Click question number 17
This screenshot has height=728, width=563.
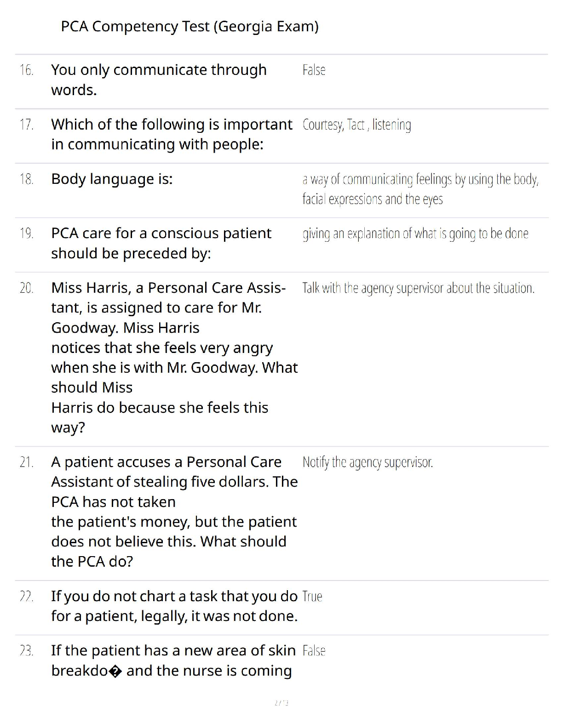click(x=27, y=125)
